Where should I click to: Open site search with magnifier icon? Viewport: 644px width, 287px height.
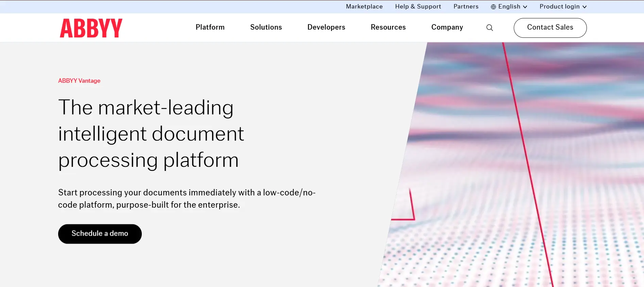tap(489, 28)
